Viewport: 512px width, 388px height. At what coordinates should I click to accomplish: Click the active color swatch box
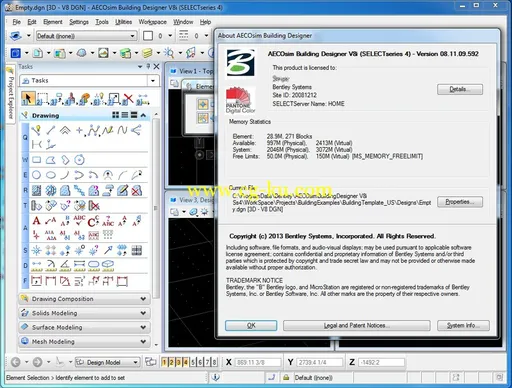coord(148,36)
